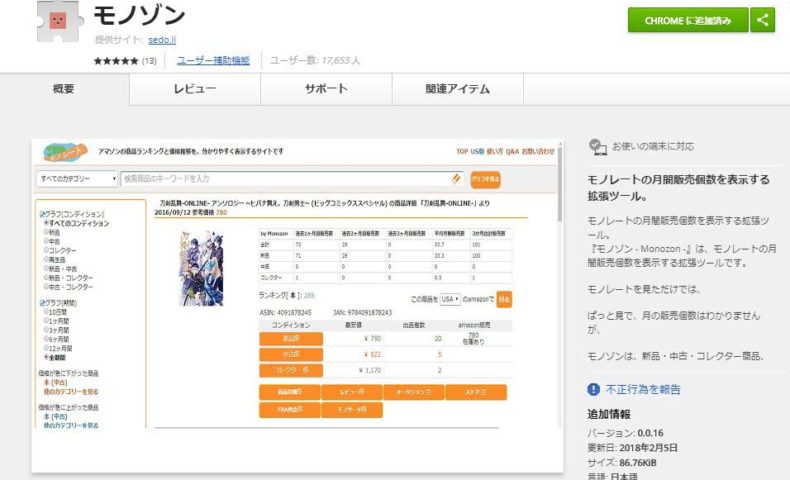The height and width of the screenshot is (480, 790).
Task: Click the book cover thumbnail
Action: click(202, 268)
